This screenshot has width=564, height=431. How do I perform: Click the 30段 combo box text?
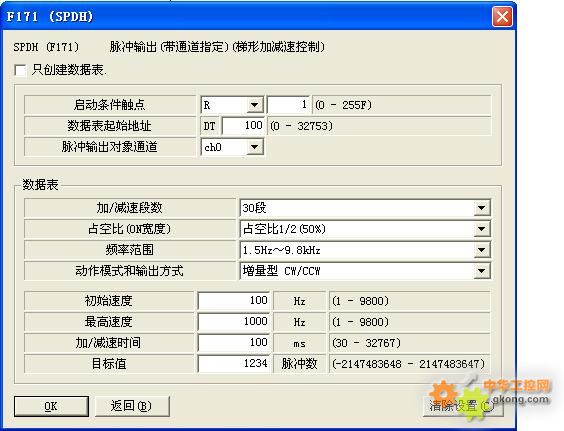(x=254, y=208)
